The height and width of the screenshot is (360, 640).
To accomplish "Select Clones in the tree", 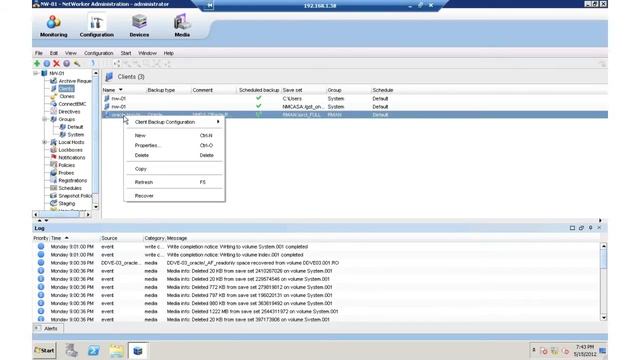I will 67,96.
